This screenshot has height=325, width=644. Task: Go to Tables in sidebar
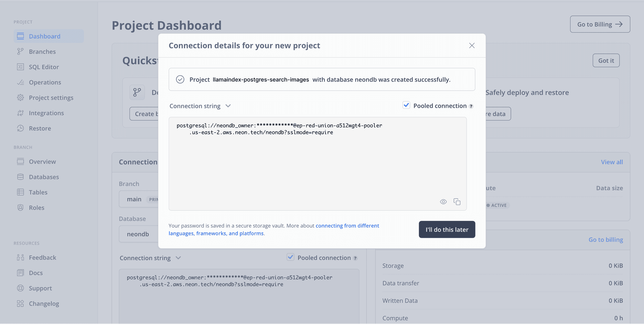[x=38, y=192]
